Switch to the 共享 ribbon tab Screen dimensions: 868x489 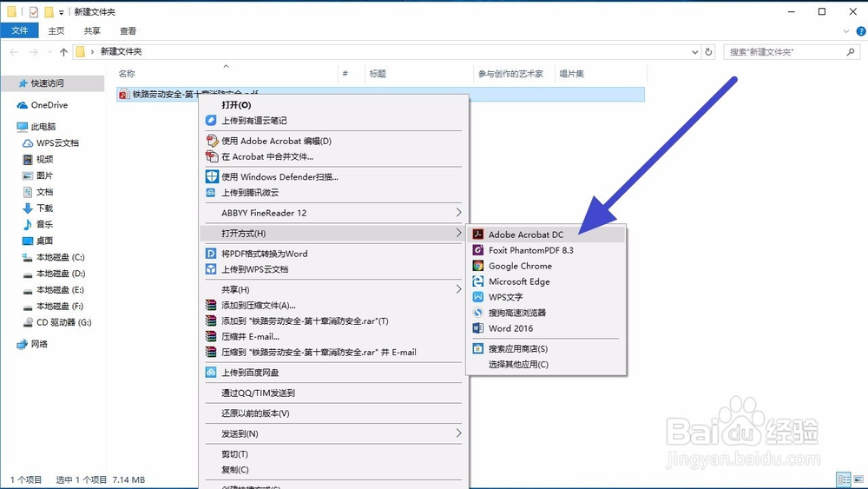pyautogui.click(x=92, y=31)
